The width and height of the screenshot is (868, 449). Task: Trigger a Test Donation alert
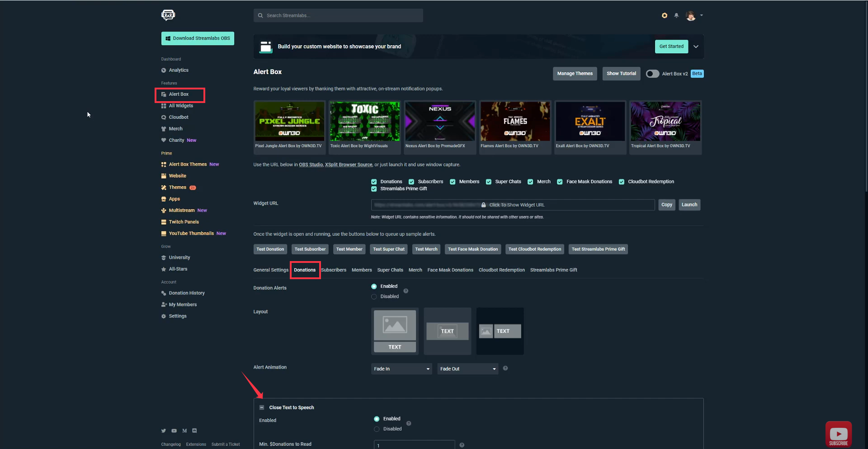click(x=270, y=249)
